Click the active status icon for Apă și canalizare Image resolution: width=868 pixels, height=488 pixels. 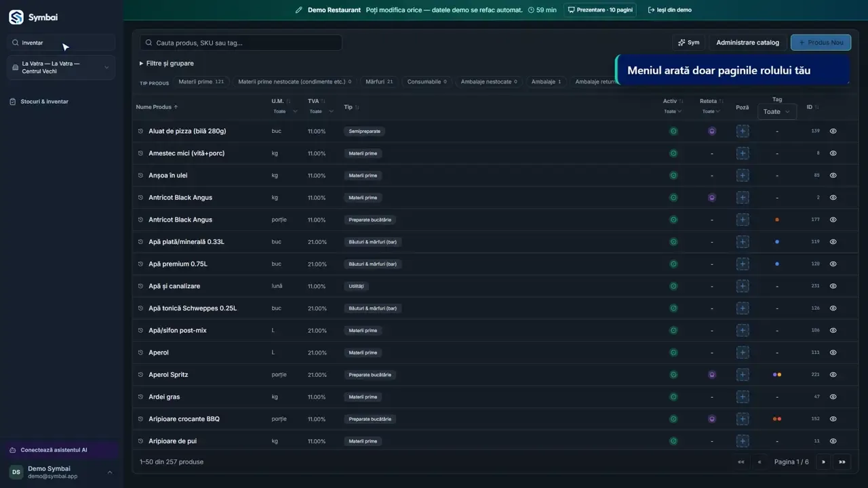click(673, 286)
